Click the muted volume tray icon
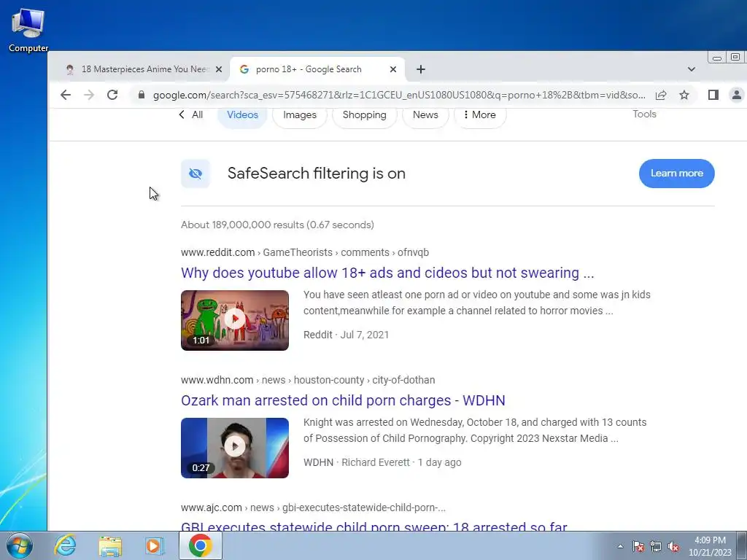The width and height of the screenshot is (747, 560). pyautogui.click(x=673, y=546)
